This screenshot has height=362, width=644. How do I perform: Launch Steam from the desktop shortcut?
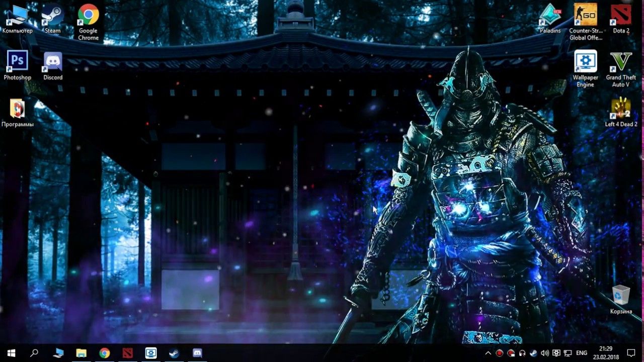pyautogui.click(x=52, y=19)
